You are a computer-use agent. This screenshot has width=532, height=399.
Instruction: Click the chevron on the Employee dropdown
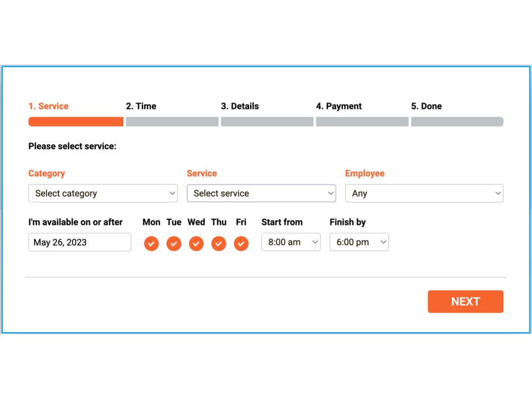click(x=497, y=193)
